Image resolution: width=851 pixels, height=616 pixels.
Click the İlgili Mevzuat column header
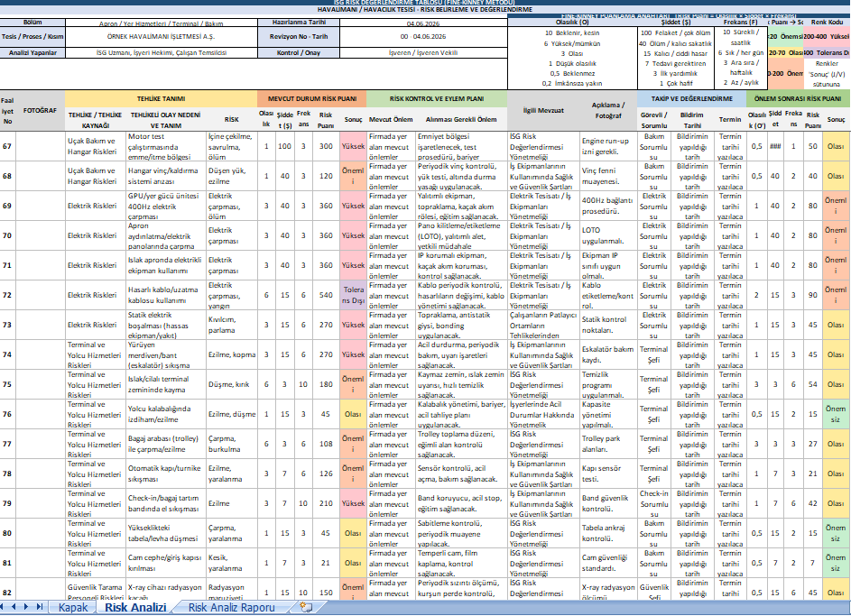pyautogui.click(x=542, y=111)
